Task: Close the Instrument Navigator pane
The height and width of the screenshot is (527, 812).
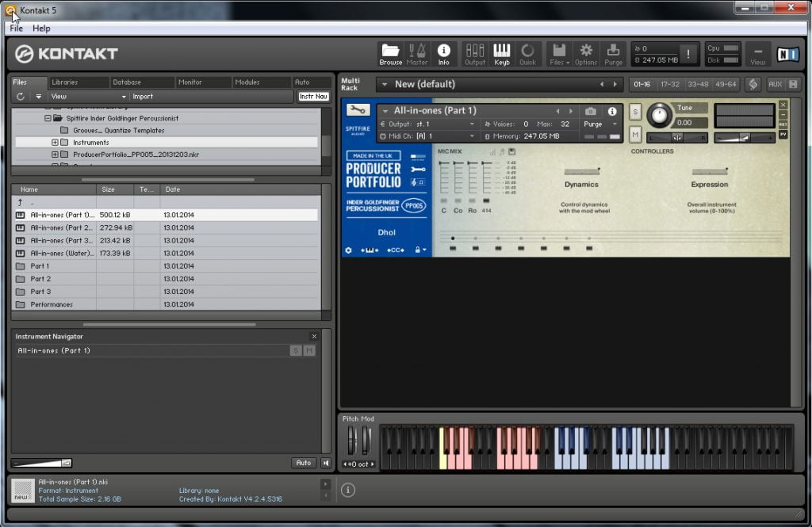Action: pos(314,337)
